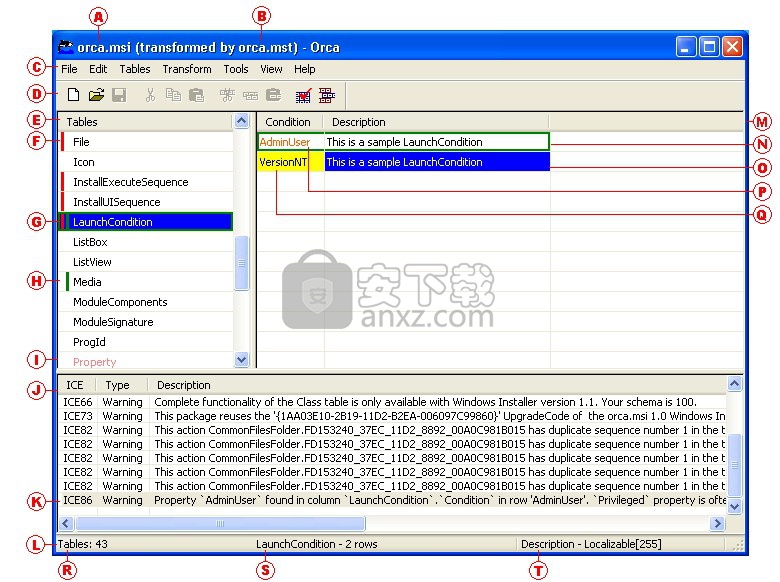Open the Tools menu
The width and height of the screenshot is (780, 582).
tap(236, 69)
